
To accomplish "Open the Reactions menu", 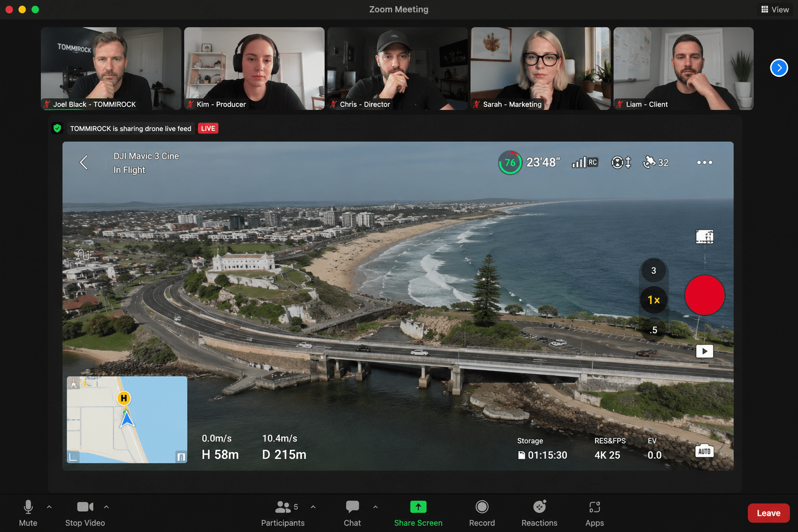I will tap(539, 513).
